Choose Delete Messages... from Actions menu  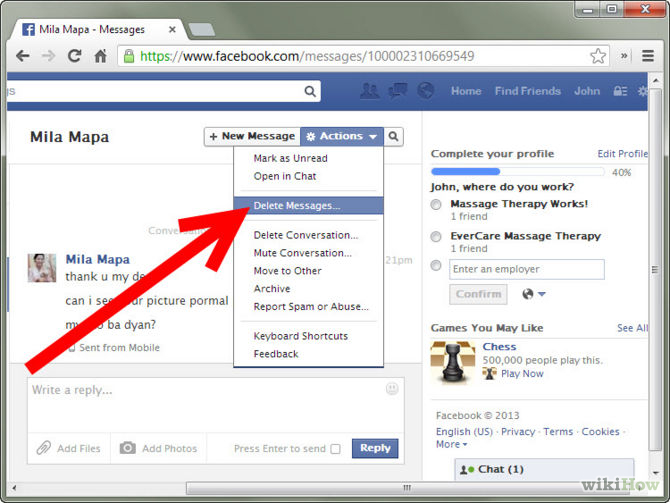coord(297,206)
